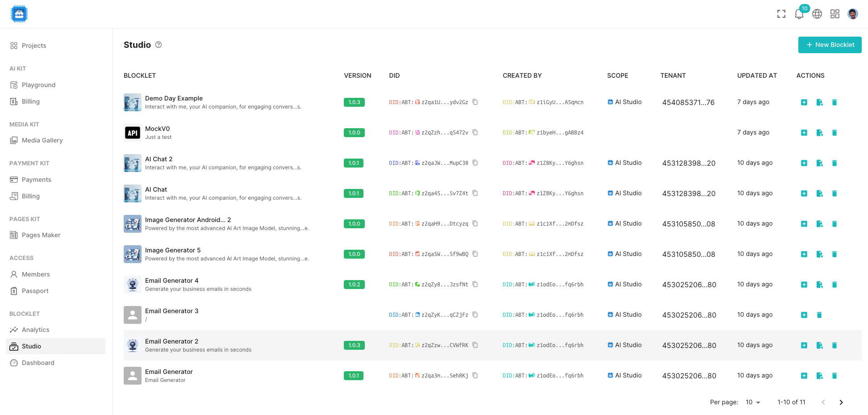The width and height of the screenshot is (868, 415).
Task: Go to the next page of blocklets
Action: [841, 402]
